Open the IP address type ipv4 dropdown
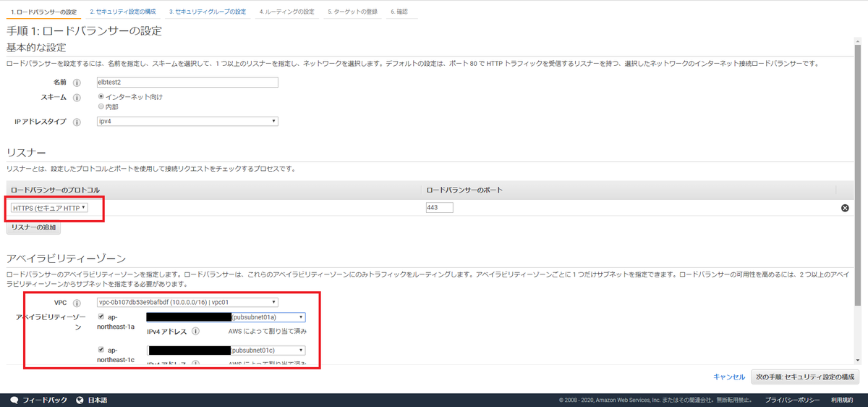868x407 pixels. pyautogui.click(x=187, y=122)
